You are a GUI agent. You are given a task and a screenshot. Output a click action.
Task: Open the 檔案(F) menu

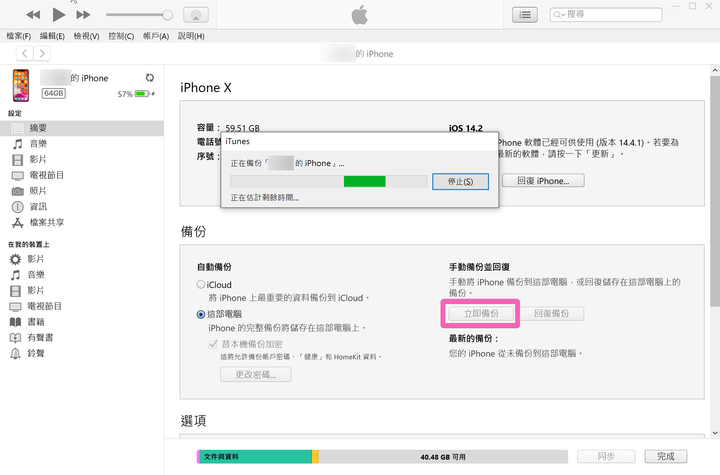(18, 36)
